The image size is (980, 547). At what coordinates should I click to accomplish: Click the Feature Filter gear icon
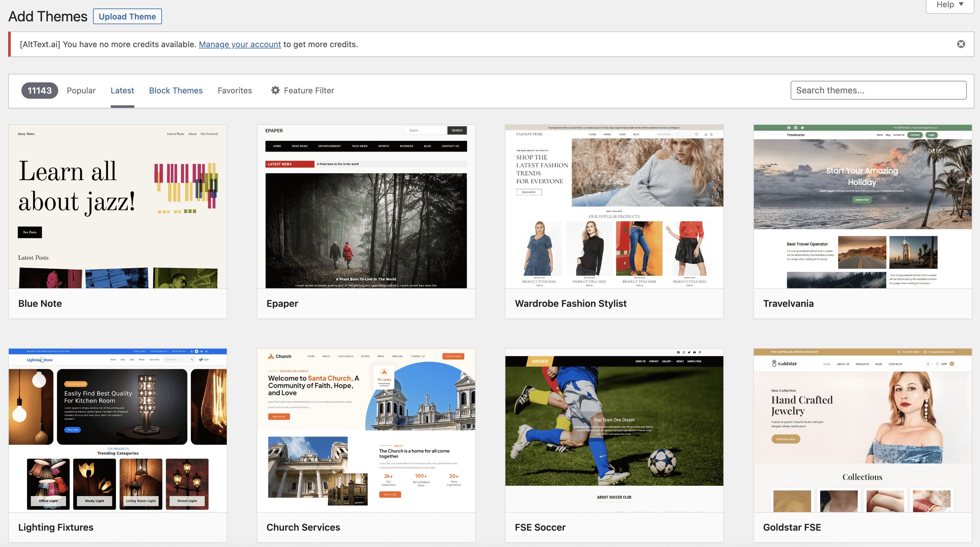pyautogui.click(x=275, y=90)
